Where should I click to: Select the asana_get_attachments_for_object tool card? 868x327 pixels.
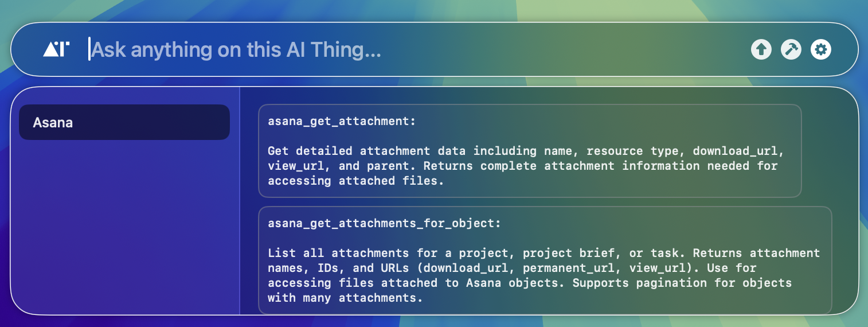(x=545, y=260)
